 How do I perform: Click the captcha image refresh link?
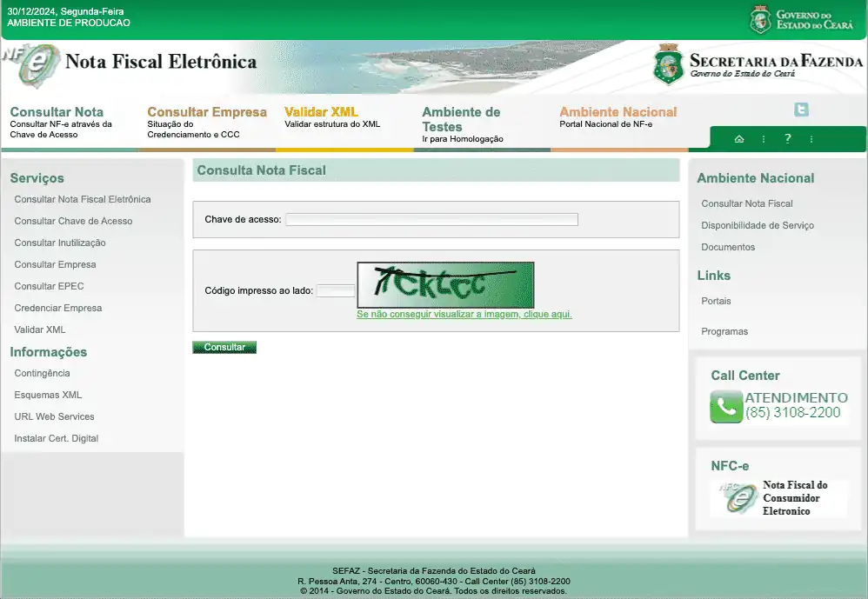(464, 314)
